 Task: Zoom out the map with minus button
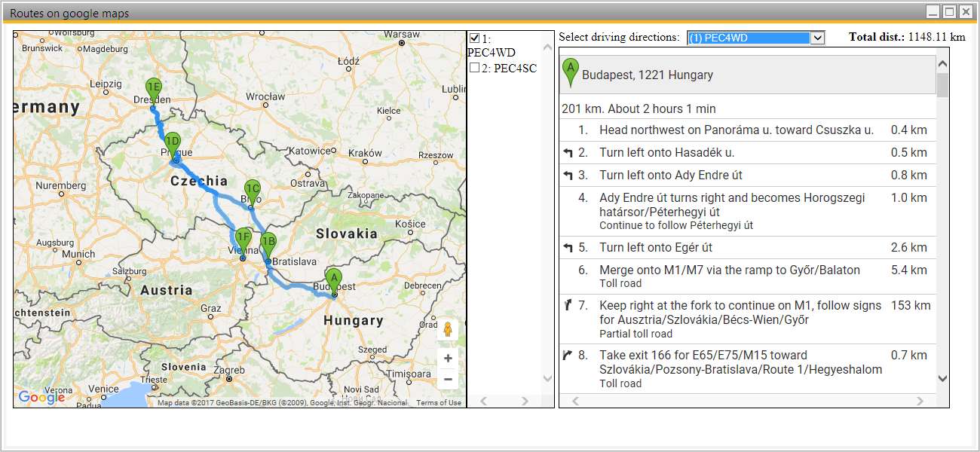pos(448,379)
